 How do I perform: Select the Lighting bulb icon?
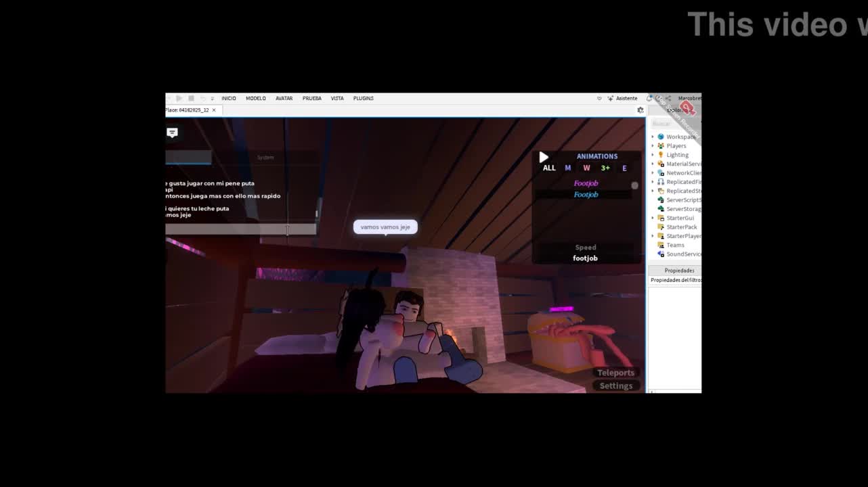tap(661, 155)
